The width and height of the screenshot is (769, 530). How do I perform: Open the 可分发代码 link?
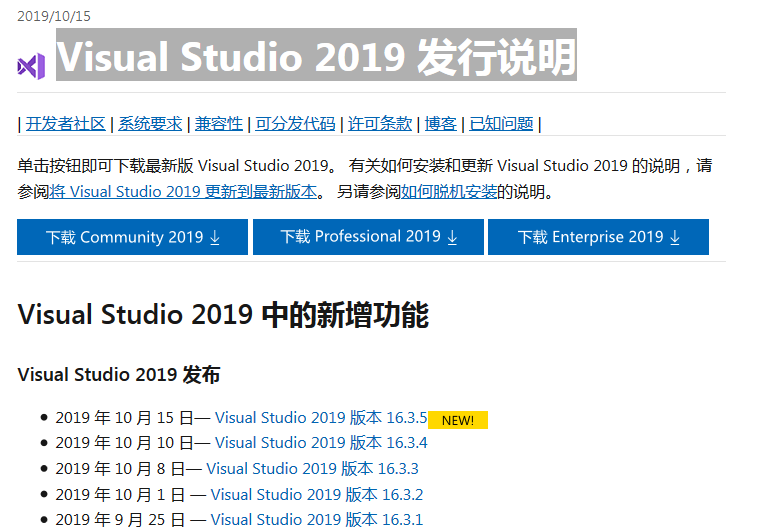[295, 124]
